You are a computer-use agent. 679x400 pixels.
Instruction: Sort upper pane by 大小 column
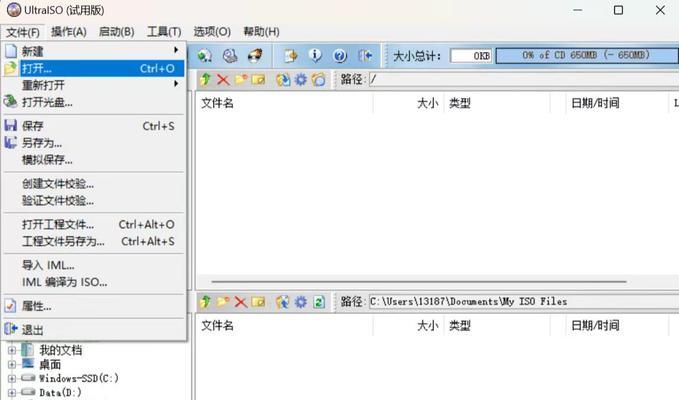(x=408, y=103)
